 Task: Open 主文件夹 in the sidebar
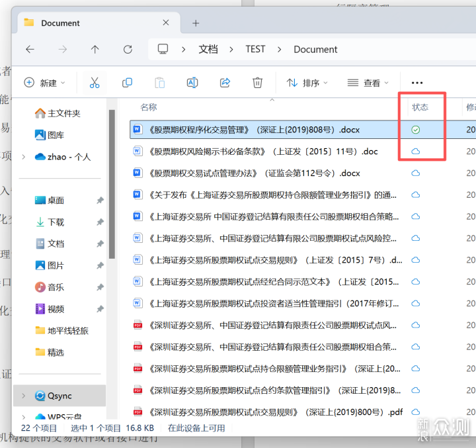tap(58, 113)
